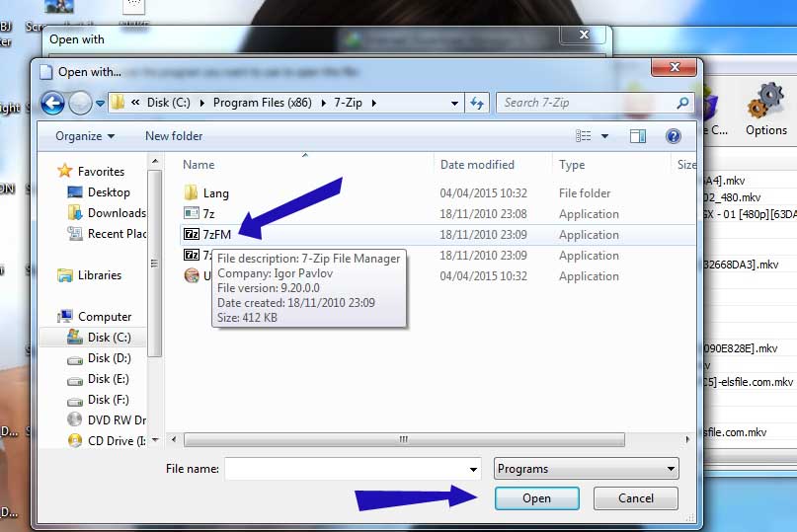Screen dimensions: 797x532
Task: Refresh the 7-Zip folder view
Action: tap(477, 104)
